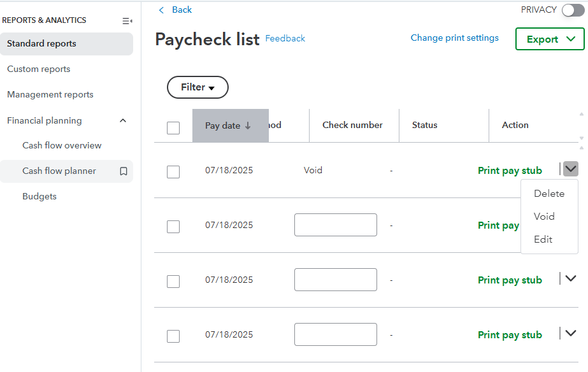588x372 pixels.
Task: Click the bookmark icon beside Cash flow planner
Action: click(124, 171)
